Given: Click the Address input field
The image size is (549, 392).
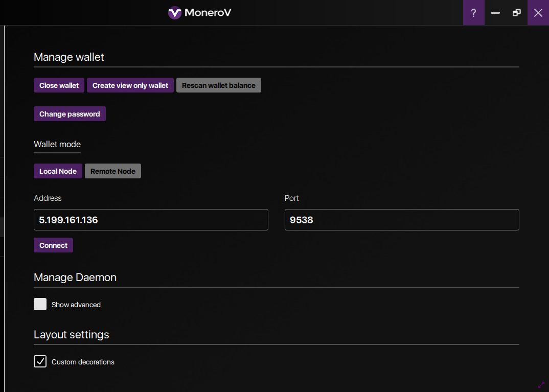Looking at the screenshot, I should click(151, 220).
